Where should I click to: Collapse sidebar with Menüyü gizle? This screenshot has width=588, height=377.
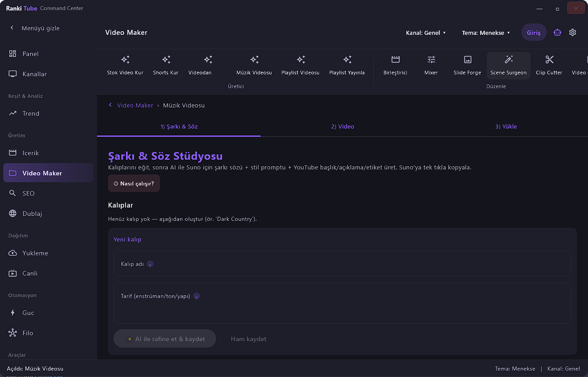coord(35,28)
